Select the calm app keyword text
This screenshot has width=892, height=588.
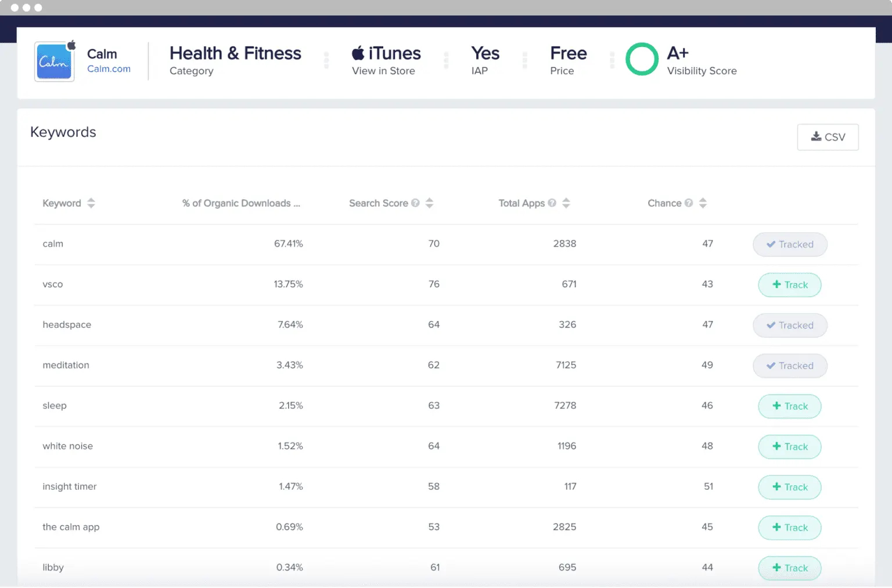pyautogui.click(x=71, y=527)
